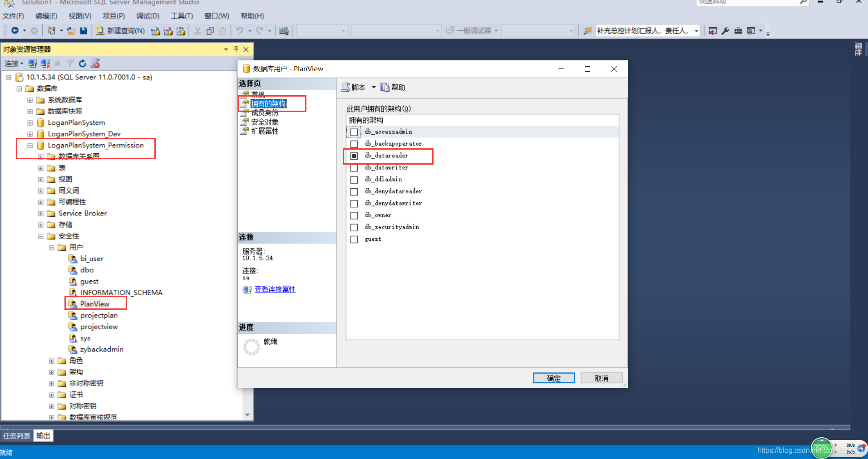Viewport: 868px width, 459px height.
Task: Click the stop activity script icon
Action: coord(95,63)
